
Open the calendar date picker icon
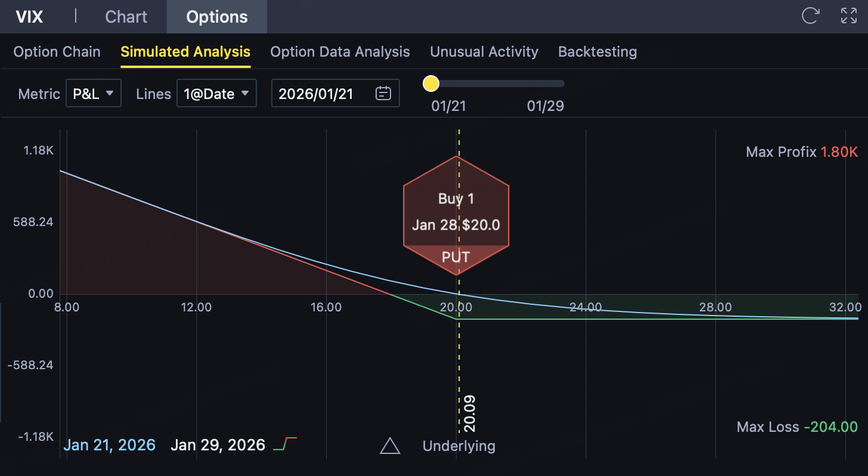383,94
